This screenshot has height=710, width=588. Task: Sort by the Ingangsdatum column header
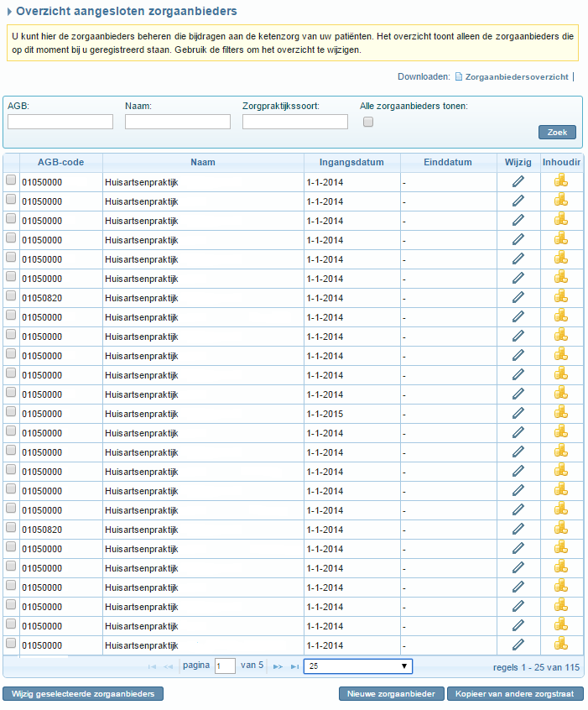coord(351,162)
